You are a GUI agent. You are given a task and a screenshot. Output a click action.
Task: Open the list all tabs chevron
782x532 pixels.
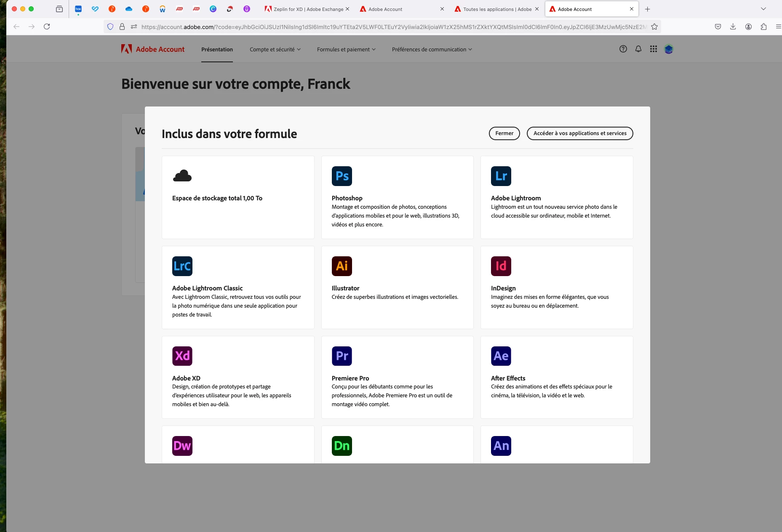point(763,9)
